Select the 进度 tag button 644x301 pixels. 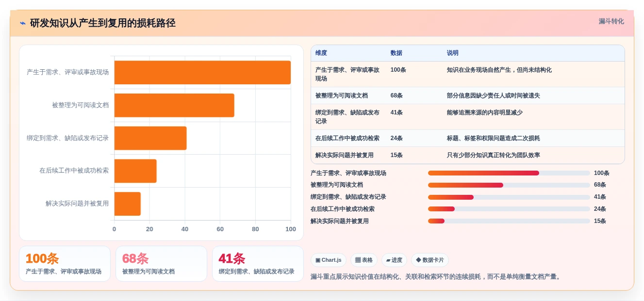(x=394, y=260)
